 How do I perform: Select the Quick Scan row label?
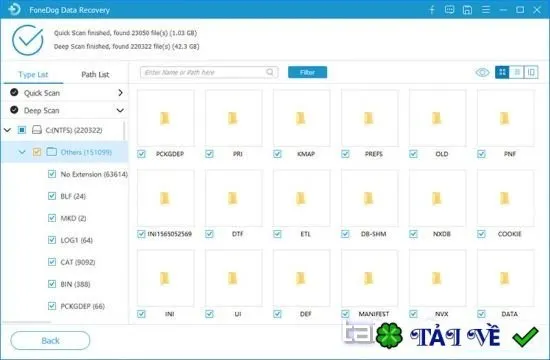click(x=42, y=93)
